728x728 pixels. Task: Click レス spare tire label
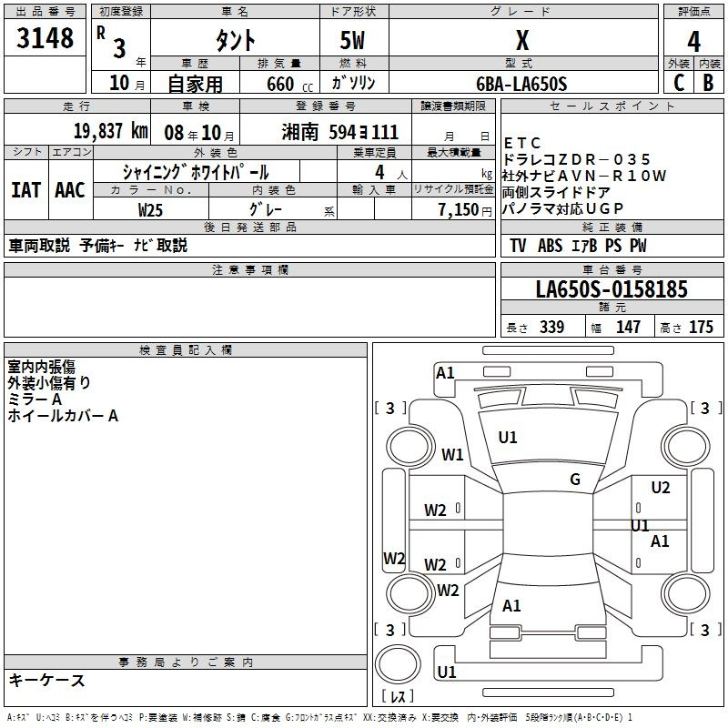coord(398,696)
